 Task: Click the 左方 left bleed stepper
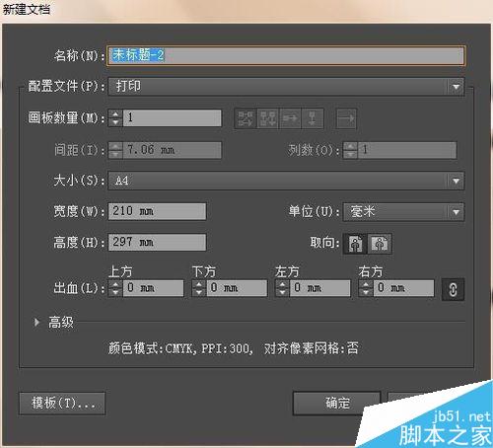point(282,288)
